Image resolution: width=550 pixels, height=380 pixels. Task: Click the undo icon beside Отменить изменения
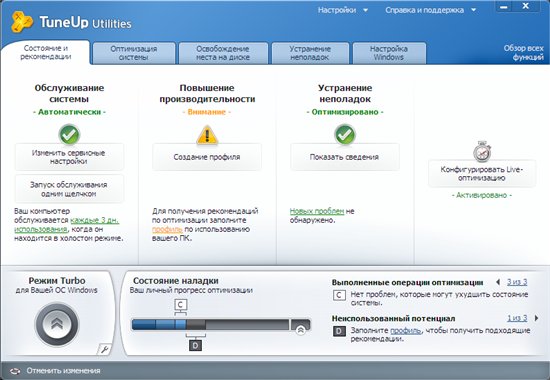(15, 371)
